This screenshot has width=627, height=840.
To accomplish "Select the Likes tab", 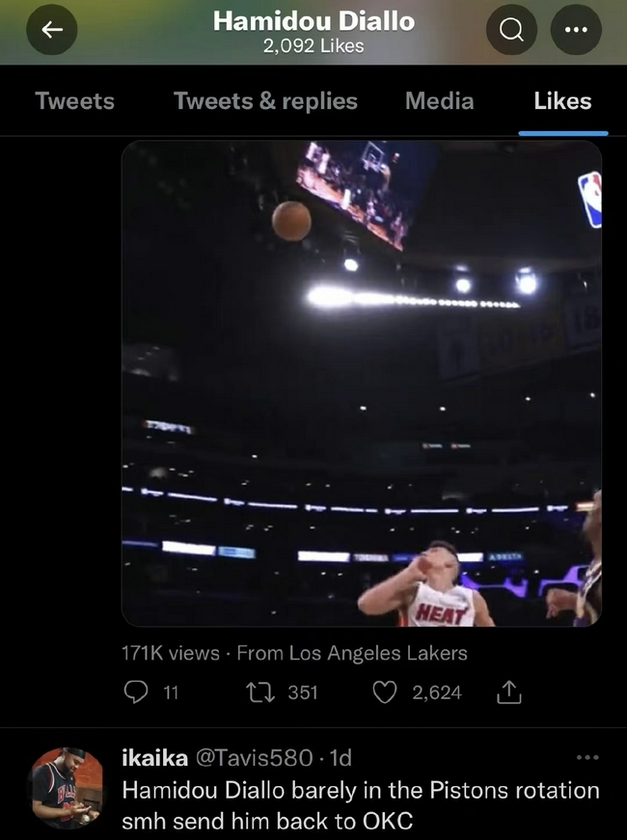I will (562, 101).
